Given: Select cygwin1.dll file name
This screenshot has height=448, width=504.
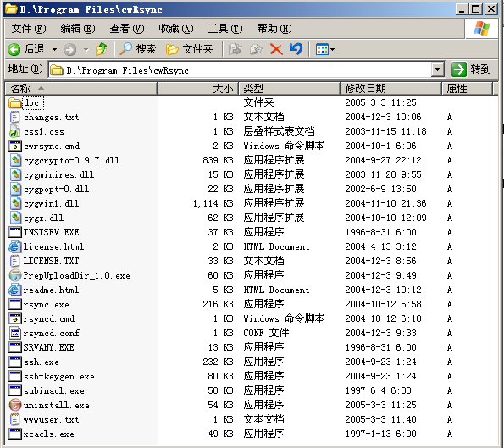Looking at the screenshot, I should click(51, 203).
